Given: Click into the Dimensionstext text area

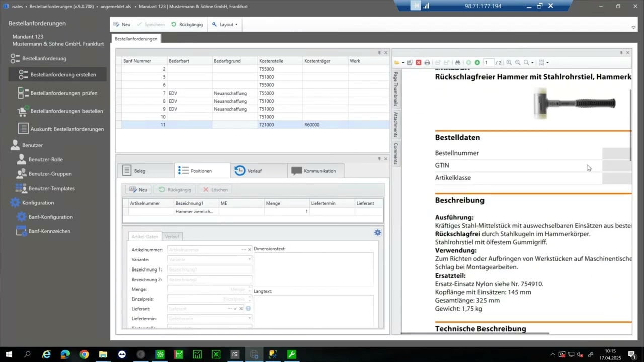Looking at the screenshot, I should [313, 269].
